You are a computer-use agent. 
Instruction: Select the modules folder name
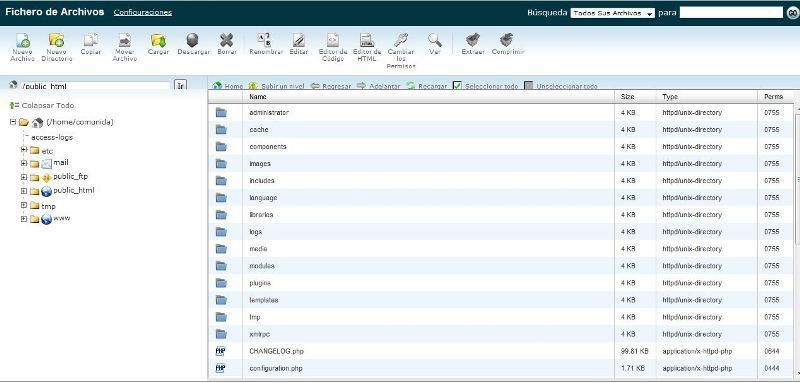click(262, 266)
